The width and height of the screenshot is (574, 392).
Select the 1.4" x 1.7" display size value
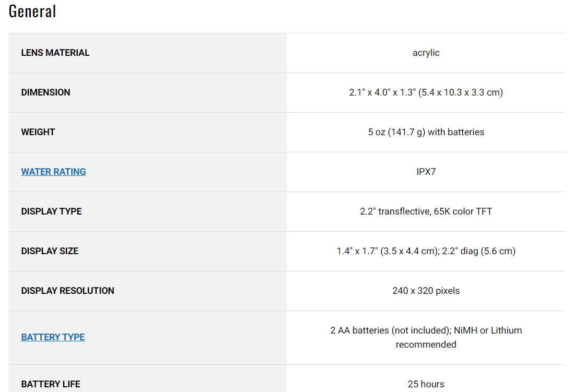tap(426, 251)
